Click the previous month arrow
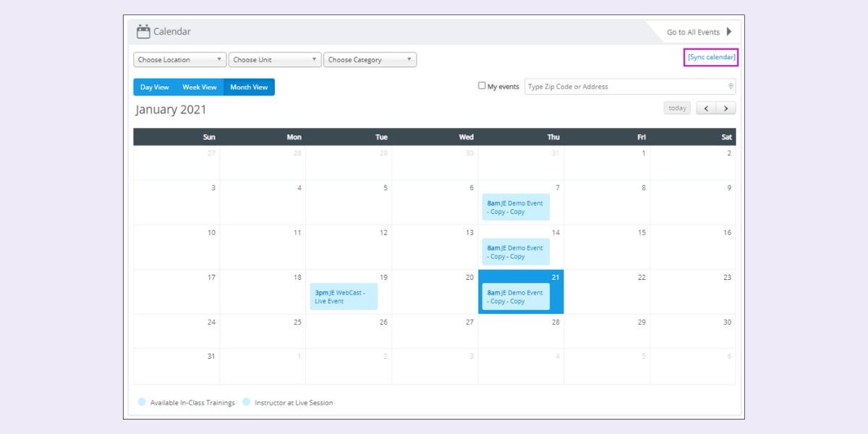Screen dimensions: 868x434 pos(705,108)
